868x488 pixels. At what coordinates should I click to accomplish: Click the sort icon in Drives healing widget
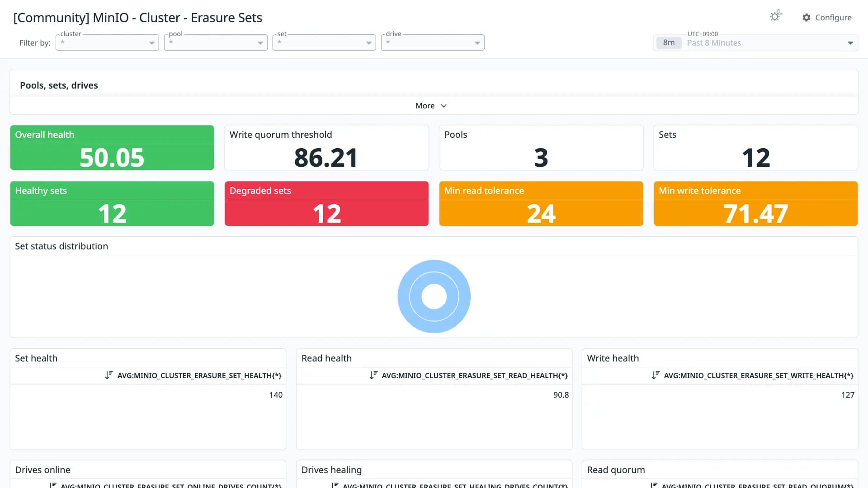[x=335, y=485]
